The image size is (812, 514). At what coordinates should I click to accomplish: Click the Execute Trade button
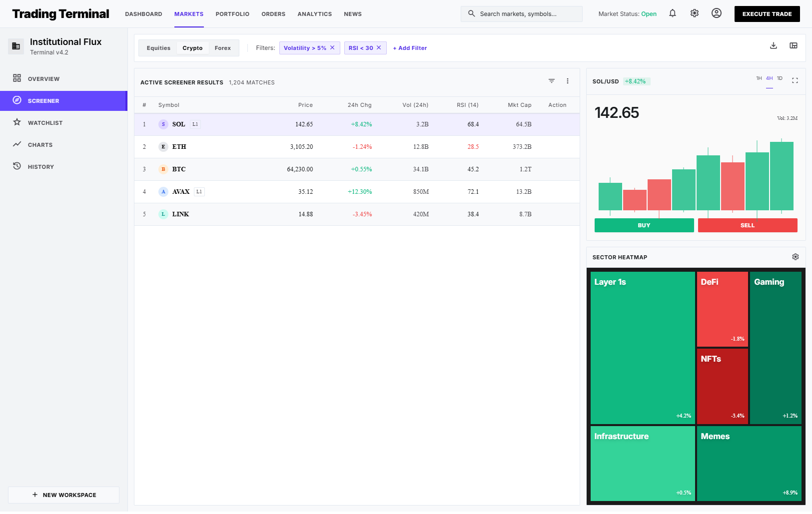tap(767, 14)
